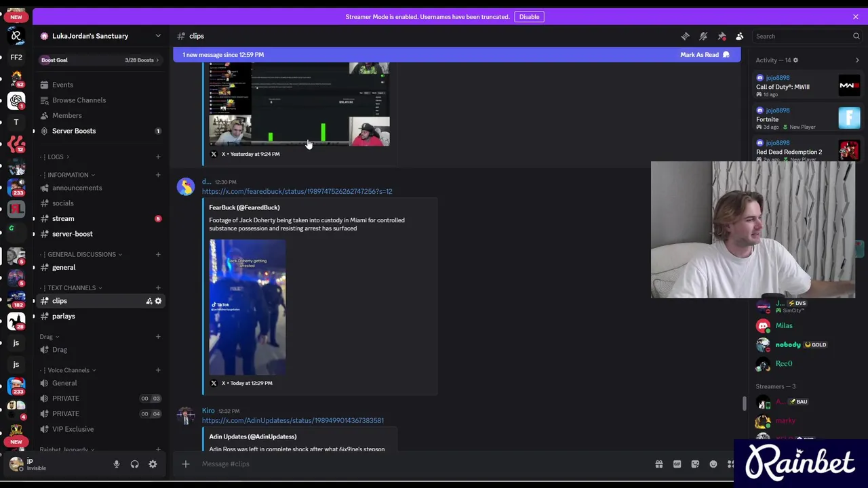Open ChatGPT server icon
This screenshot has height=488, width=868.
pos(16,100)
